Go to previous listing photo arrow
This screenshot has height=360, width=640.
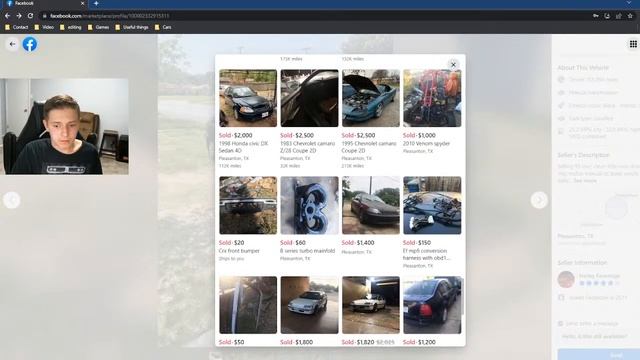[x=11, y=200]
